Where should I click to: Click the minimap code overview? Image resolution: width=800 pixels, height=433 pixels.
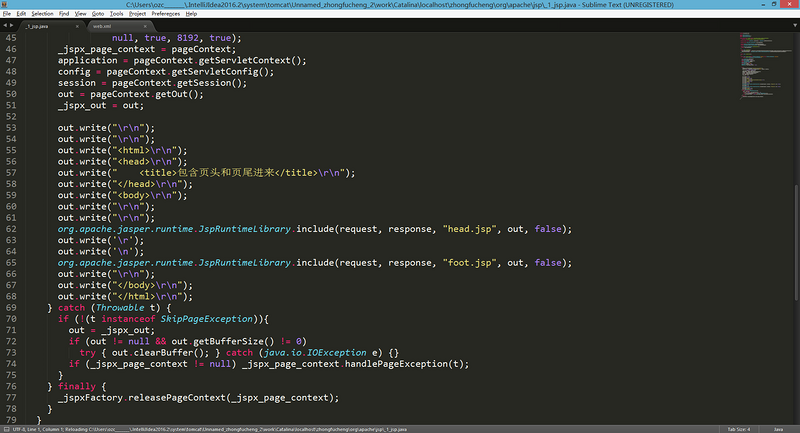click(765, 65)
